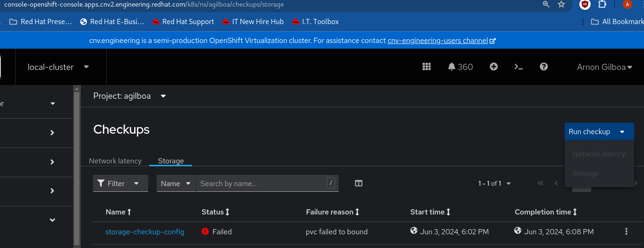Select Storage from Run checkup menu

585,173
